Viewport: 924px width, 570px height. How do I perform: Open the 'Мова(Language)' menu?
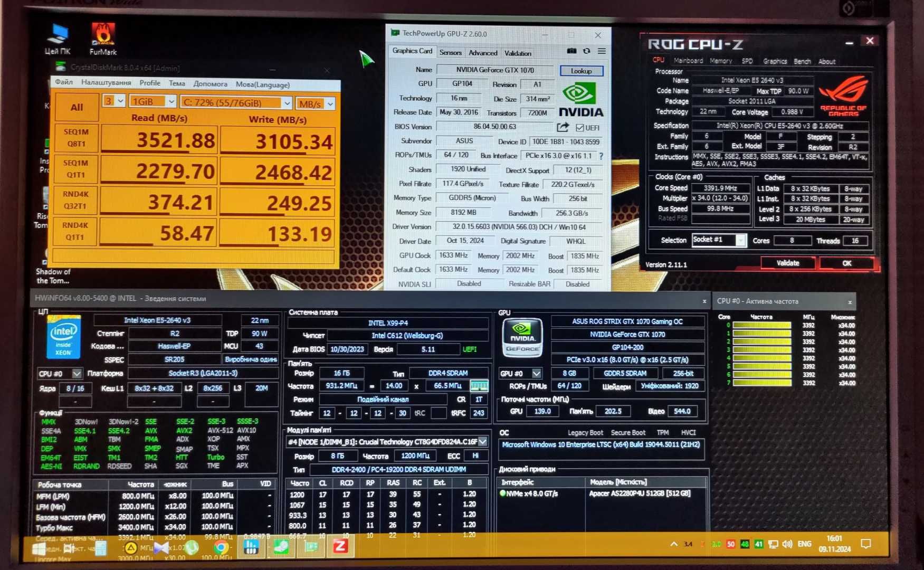pyautogui.click(x=262, y=84)
